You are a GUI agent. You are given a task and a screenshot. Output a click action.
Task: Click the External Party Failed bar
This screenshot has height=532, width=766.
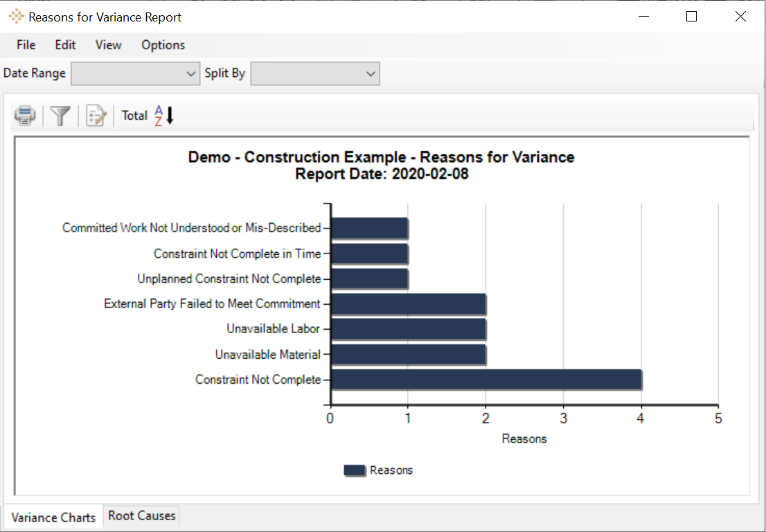click(409, 304)
